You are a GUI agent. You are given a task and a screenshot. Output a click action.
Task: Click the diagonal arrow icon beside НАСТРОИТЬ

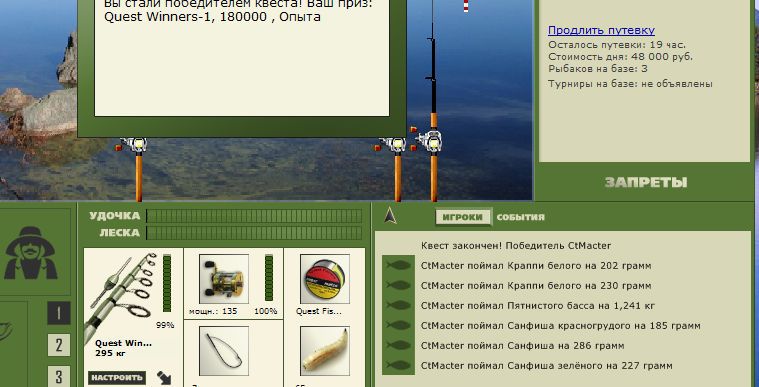164,378
